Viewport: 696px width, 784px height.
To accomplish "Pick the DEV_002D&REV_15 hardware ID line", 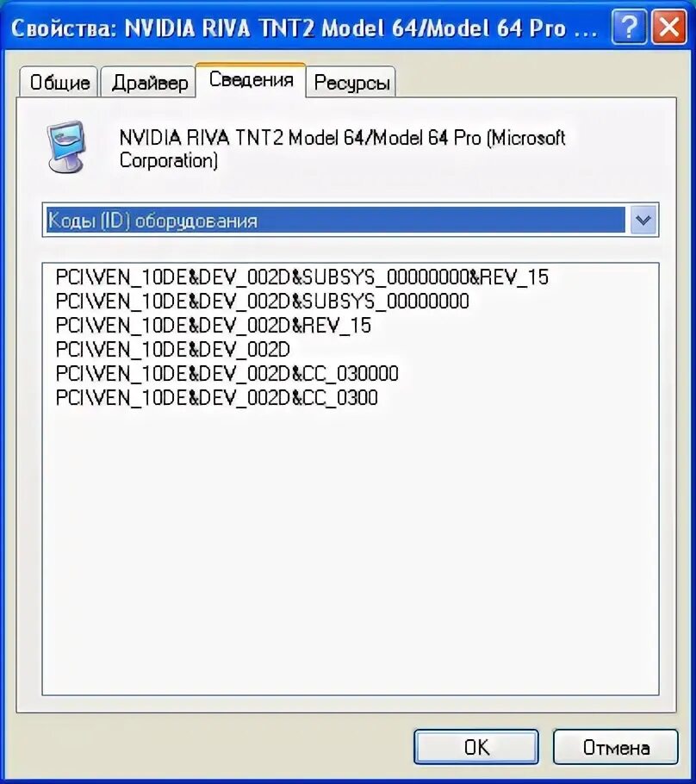I will coord(214,325).
